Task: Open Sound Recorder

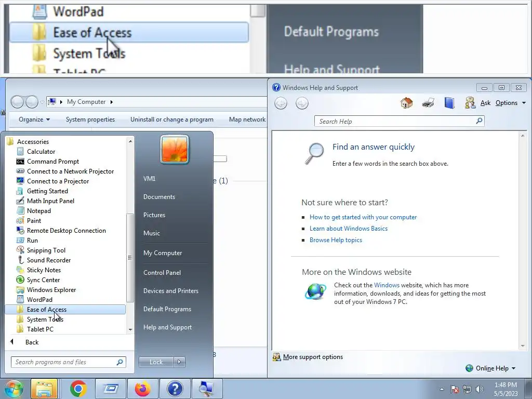Action: click(48, 260)
